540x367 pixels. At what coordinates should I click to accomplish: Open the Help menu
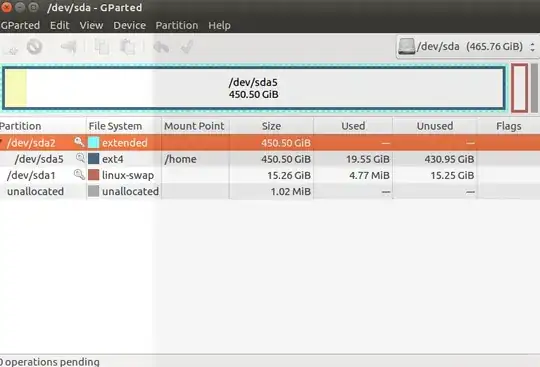(219, 25)
